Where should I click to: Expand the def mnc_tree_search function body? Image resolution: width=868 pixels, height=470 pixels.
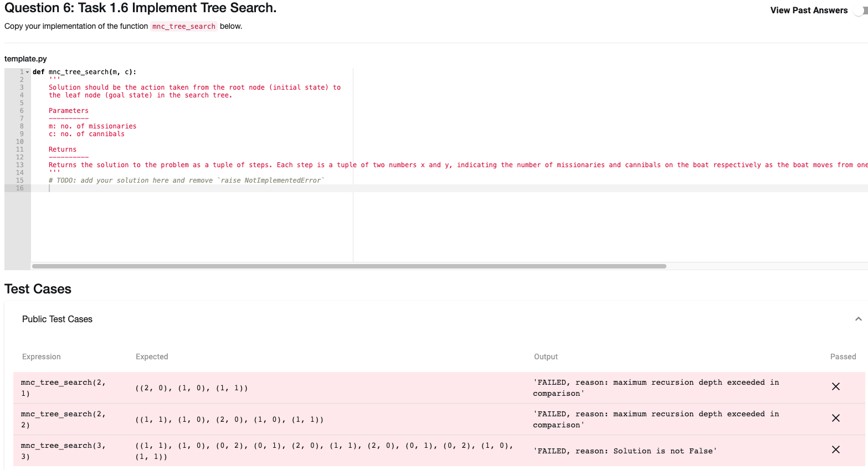pos(27,71)
